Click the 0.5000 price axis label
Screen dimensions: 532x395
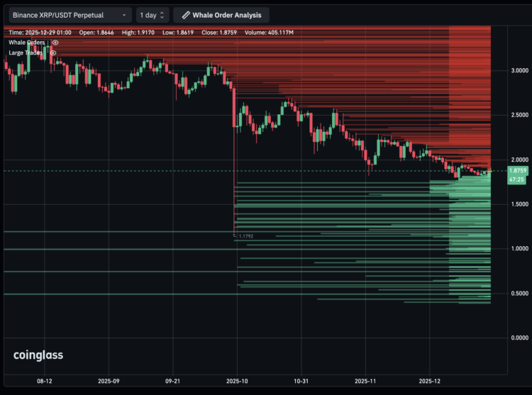(x=520, y=294)
